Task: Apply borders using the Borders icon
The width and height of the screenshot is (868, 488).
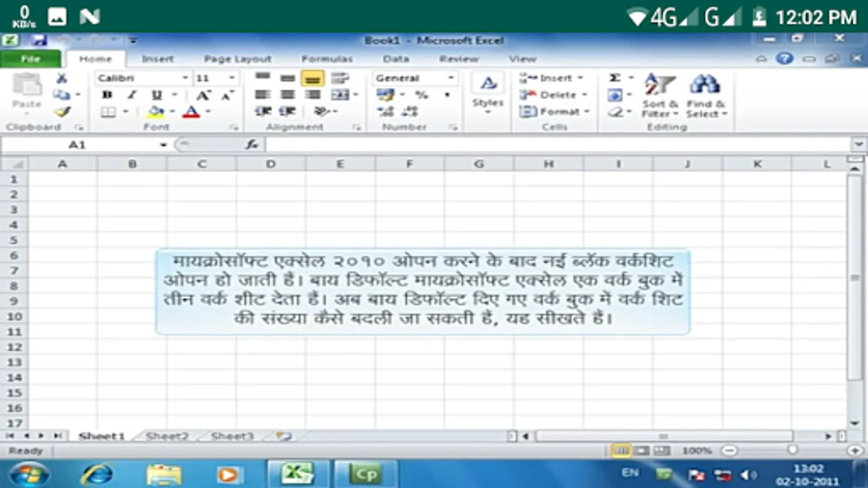Action: [108, 112]
